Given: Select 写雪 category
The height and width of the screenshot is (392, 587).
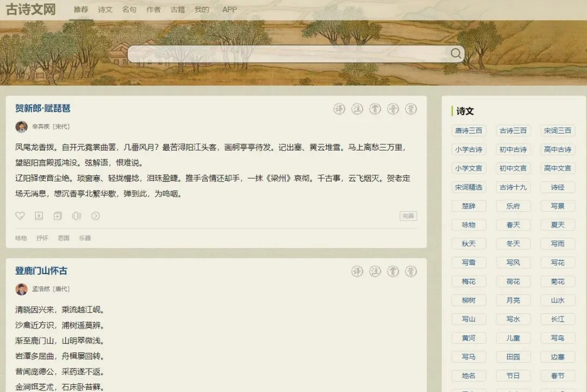Looking at the screenshot, I should pos(469,263).
